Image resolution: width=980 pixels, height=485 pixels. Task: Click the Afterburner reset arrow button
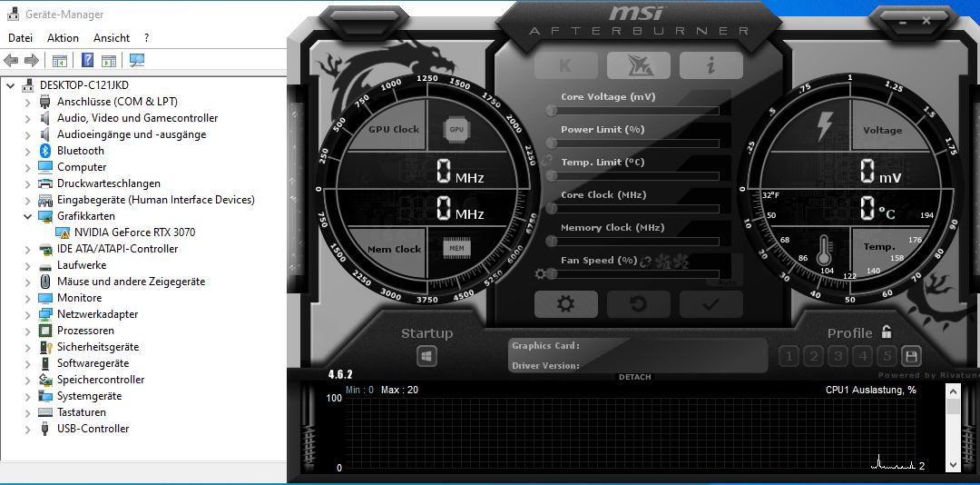pos(639,304)
